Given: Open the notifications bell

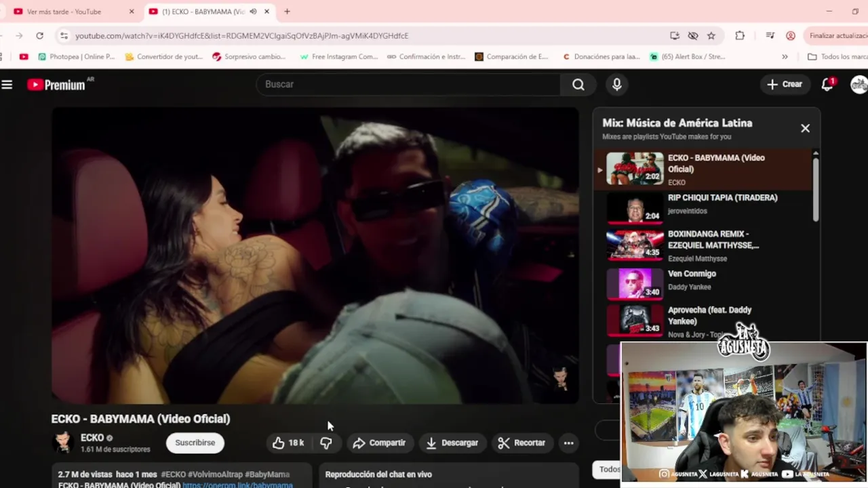Looking at the screenshot, I should (x=827, y=84).
